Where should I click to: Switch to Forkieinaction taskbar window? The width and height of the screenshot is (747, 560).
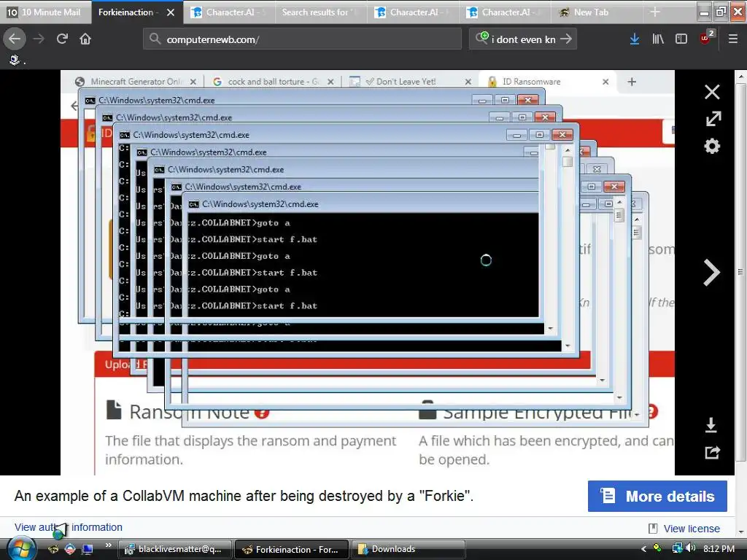(292, 549)
